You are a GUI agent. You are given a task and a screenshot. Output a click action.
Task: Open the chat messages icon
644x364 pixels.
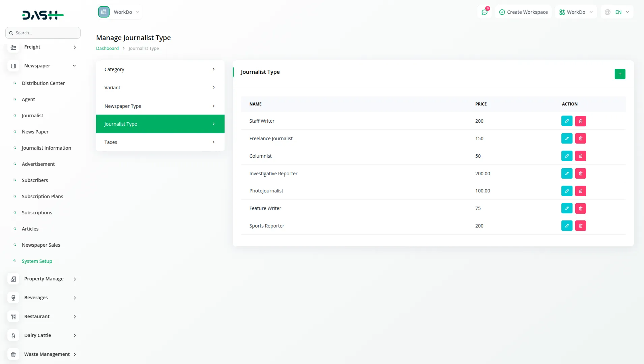(485, 12)
